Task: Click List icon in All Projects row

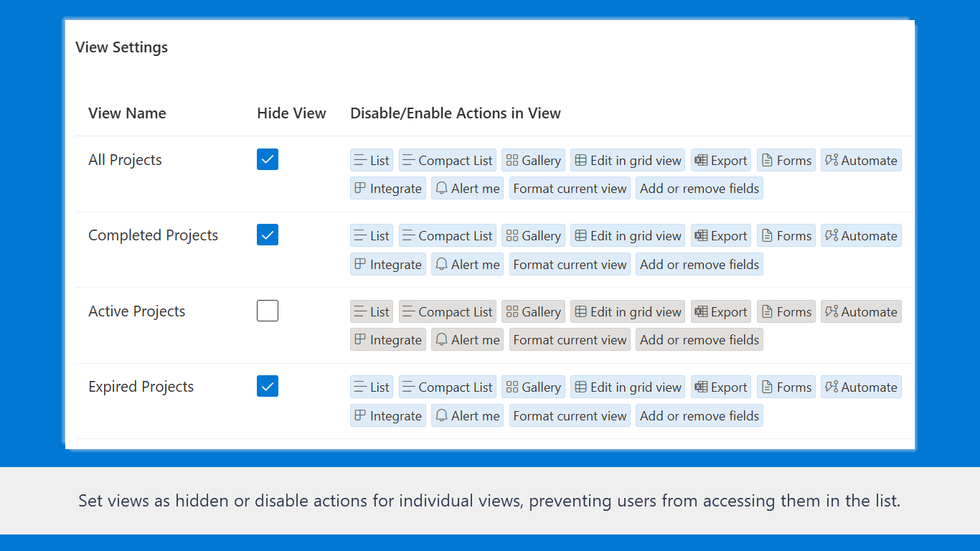Action: tap(360, 161)
